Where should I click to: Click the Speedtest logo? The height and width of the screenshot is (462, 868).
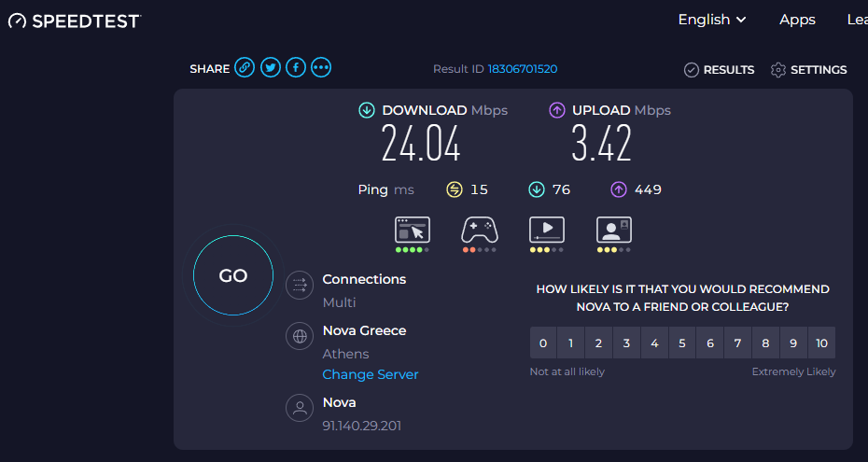point(75,21)
